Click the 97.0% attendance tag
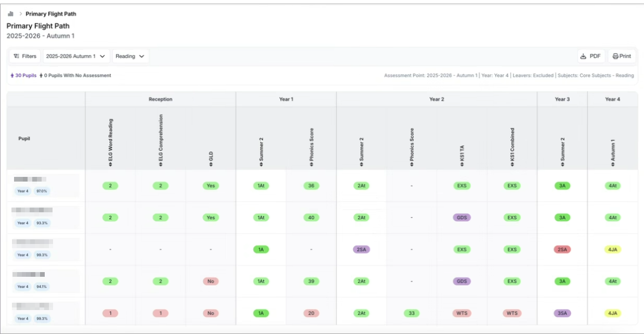This screenshot has width=644, height=334. pos(41,191)
